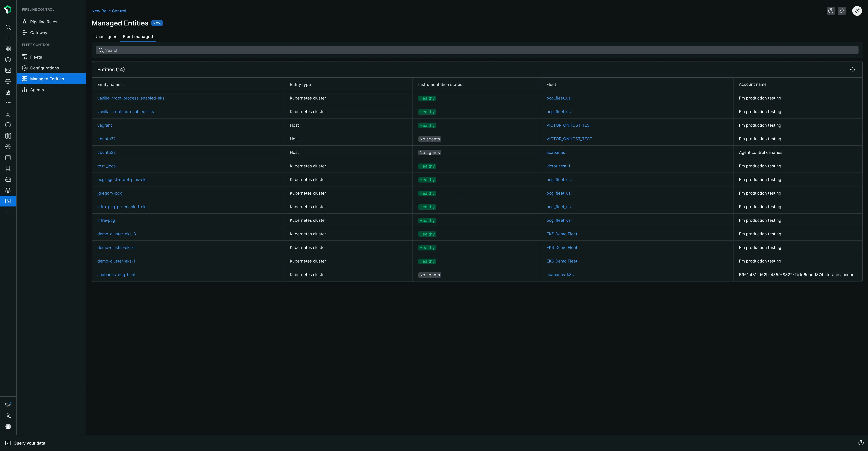Screen dimensions: 868x451
Task: Open the vagrant host entity
Action: pyautogui.click(x=104, y=125)
